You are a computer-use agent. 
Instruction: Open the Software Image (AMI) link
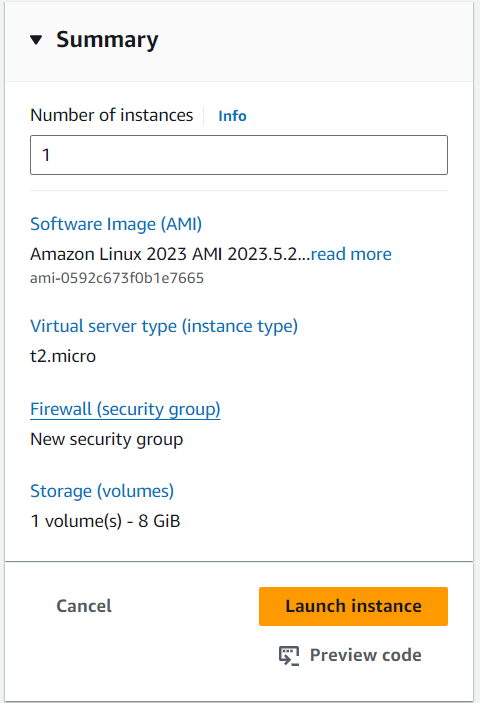tap(116, 224)
